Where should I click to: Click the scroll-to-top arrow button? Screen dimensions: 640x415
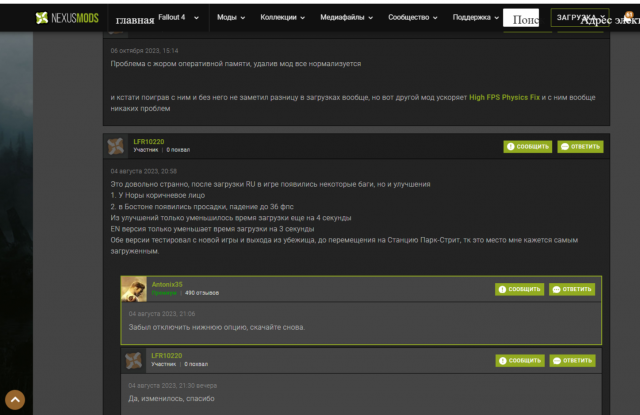pyautogui.click(x=15, y=399)
